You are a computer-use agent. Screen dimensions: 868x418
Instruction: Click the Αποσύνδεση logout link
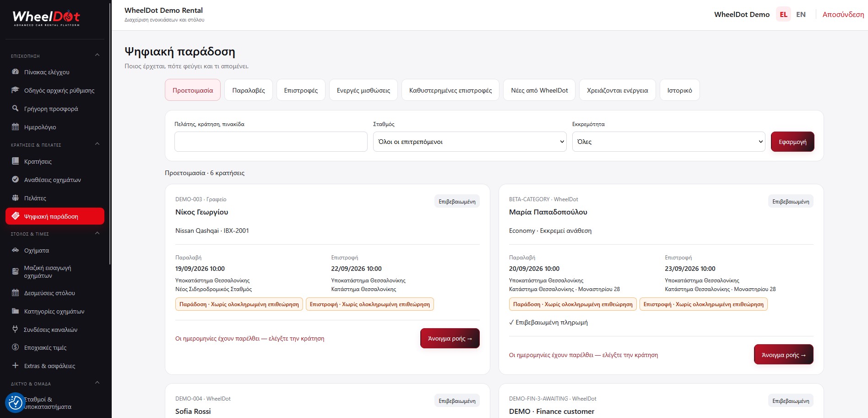click(843, 14)
